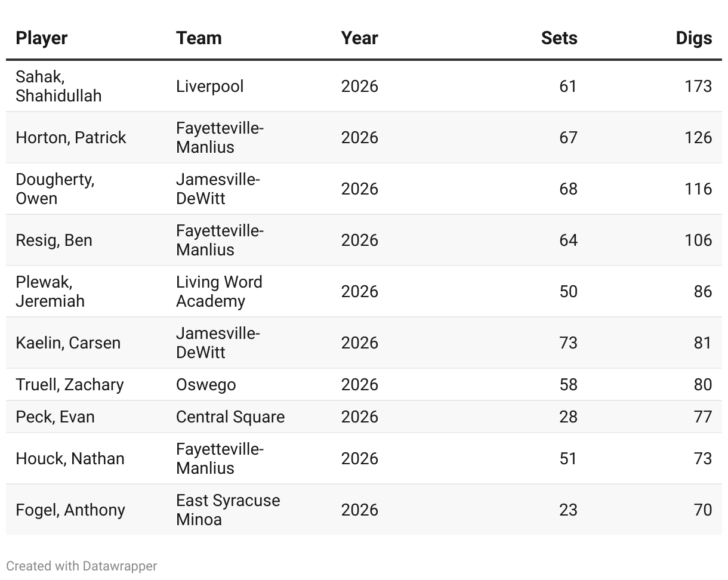
Task: Click the Team column header
Action: point(199,38)
